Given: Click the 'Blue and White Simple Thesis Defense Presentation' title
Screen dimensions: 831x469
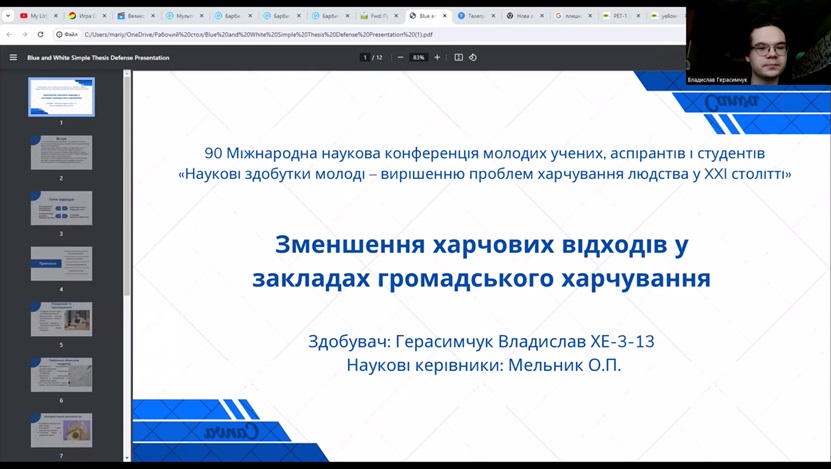Looking at the screenshot, I should (x=98, y=58).
